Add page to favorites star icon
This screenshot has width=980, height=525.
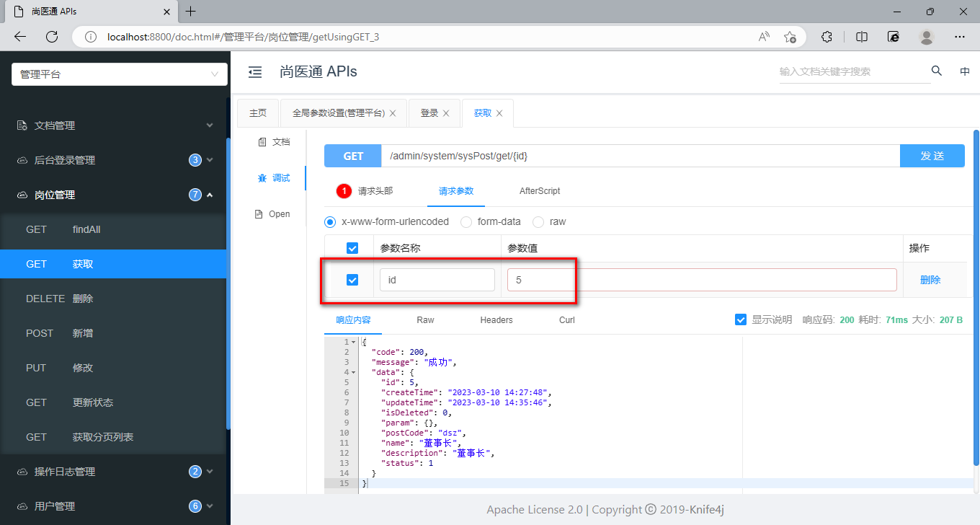tap(790, 37)
